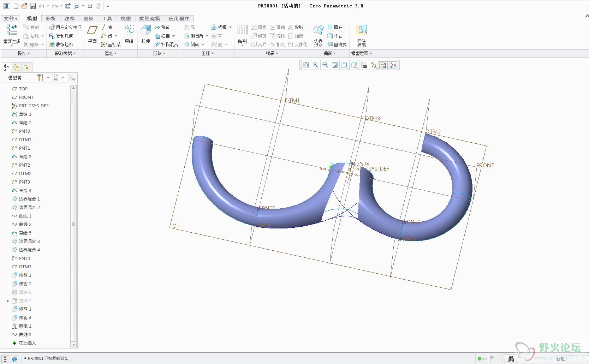This screenshot has width=589, height=364.
Task: Click the Zoom Out magnifier icon
Action: (x=325, y=65)
